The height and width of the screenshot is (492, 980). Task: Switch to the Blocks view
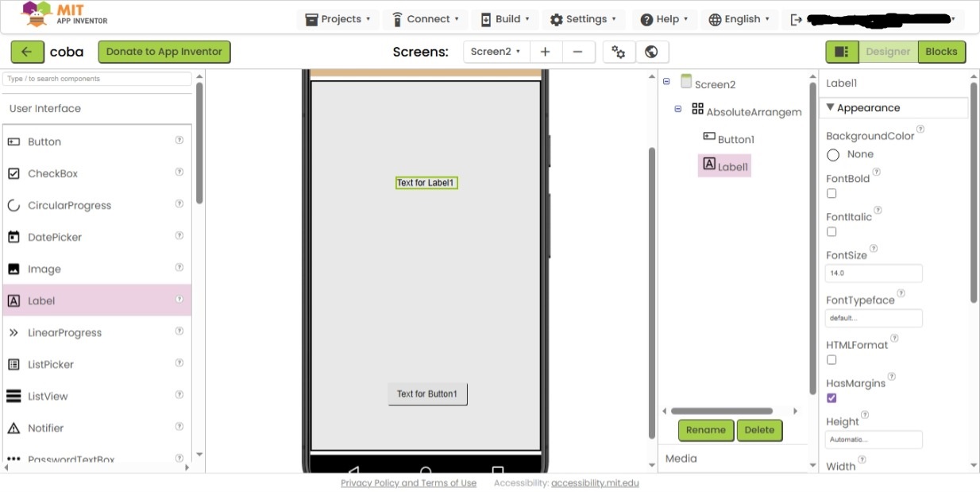[x=941, y=52]
